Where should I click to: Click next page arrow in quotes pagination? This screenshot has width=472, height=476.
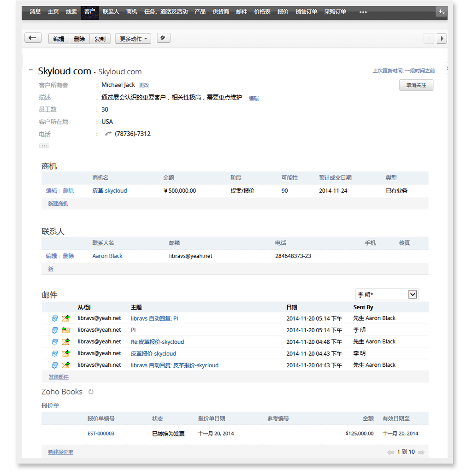coord(421,452)
